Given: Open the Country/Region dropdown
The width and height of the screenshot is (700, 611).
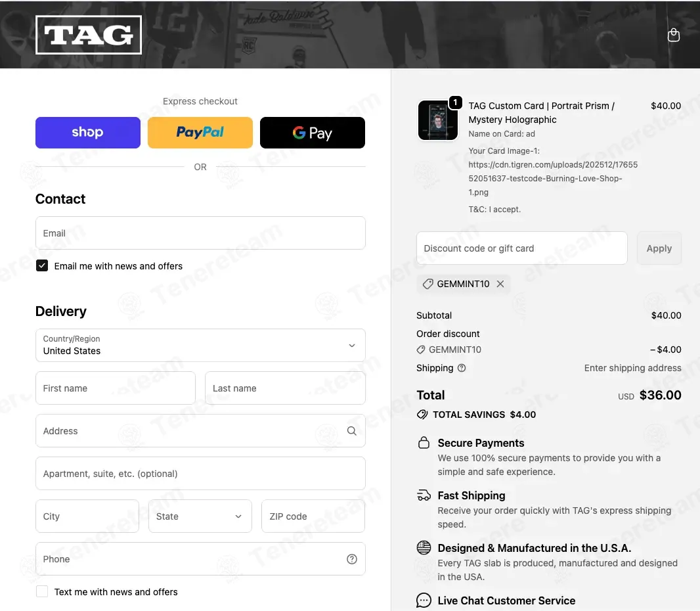Looking at the screenshot, I should 200,346.
